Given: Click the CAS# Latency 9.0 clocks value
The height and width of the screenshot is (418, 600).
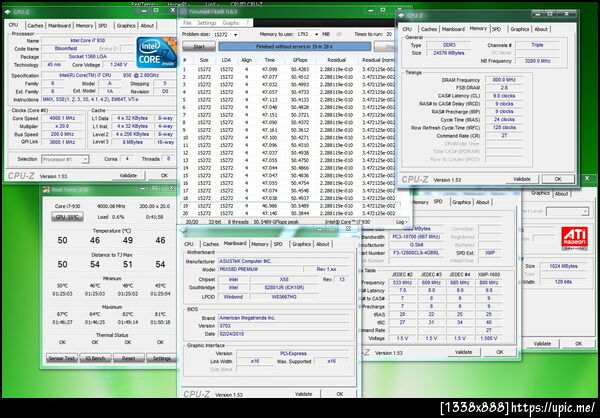Looking at the screenshot, I should [504, 96].
